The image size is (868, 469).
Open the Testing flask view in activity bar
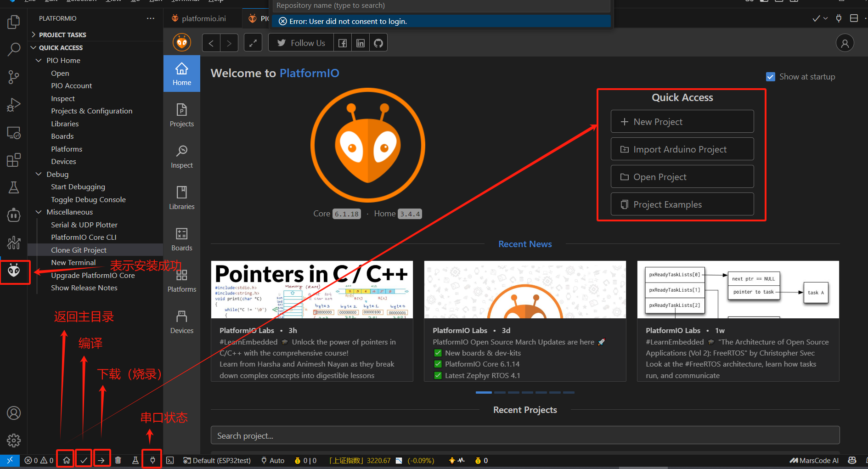tap(14, 187)
